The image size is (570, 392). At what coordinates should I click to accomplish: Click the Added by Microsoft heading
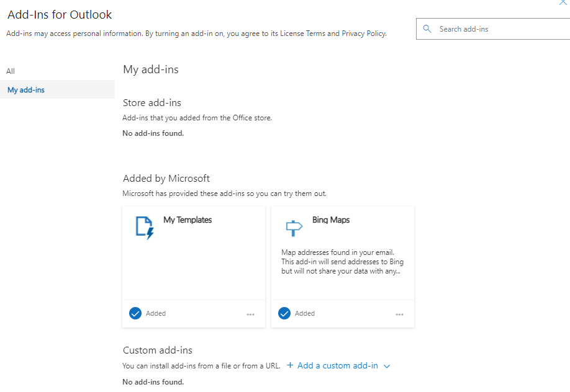point(166,179)
